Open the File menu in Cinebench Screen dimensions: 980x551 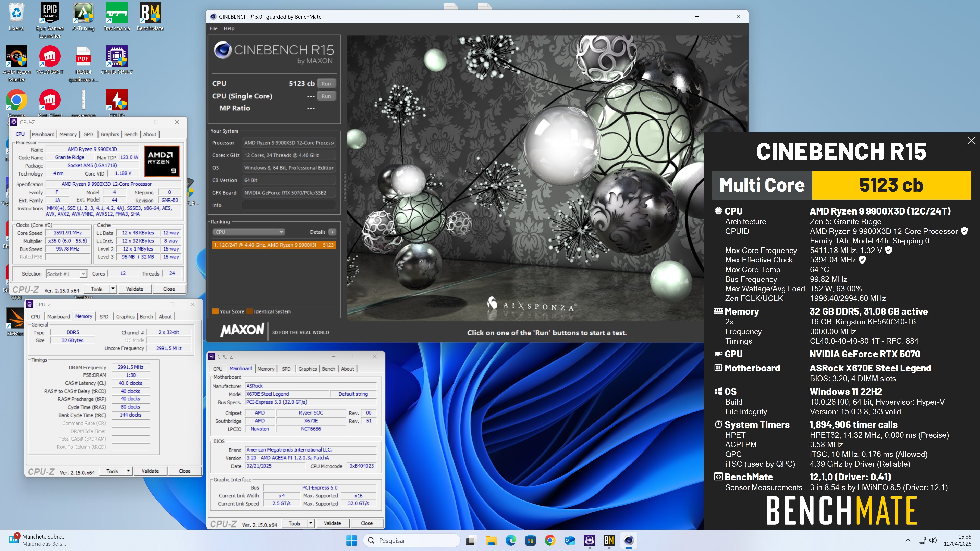(x=213, y=29)
